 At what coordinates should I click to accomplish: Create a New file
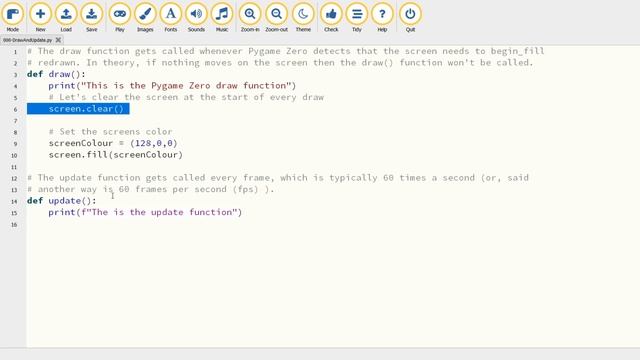40,17
